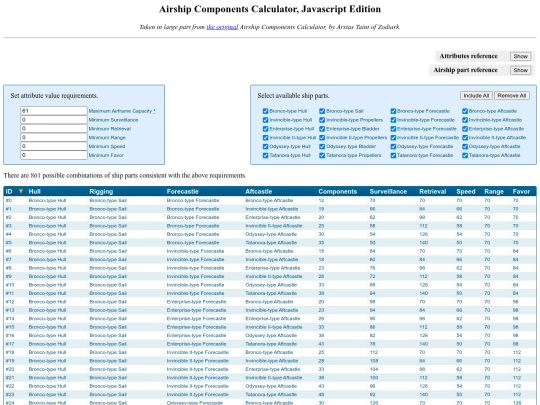Toggle the Invincible-type Propellers checkbox
This screenshot has width=540, height=405.
pos(322,120)
